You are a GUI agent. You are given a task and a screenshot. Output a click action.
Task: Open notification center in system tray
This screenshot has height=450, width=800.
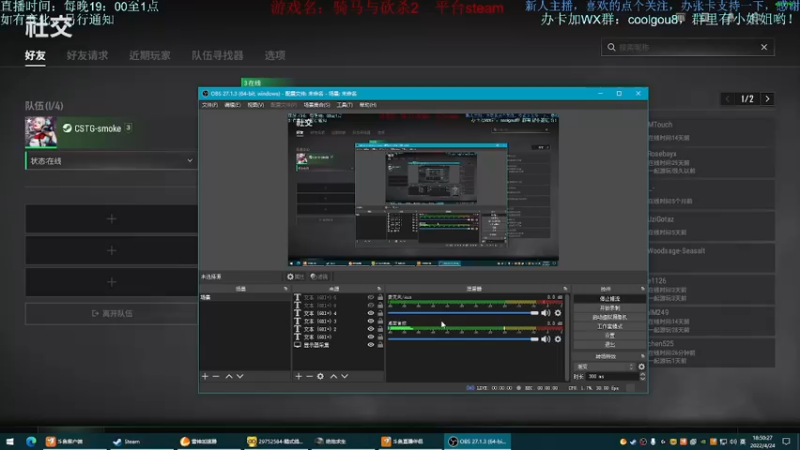786,441
